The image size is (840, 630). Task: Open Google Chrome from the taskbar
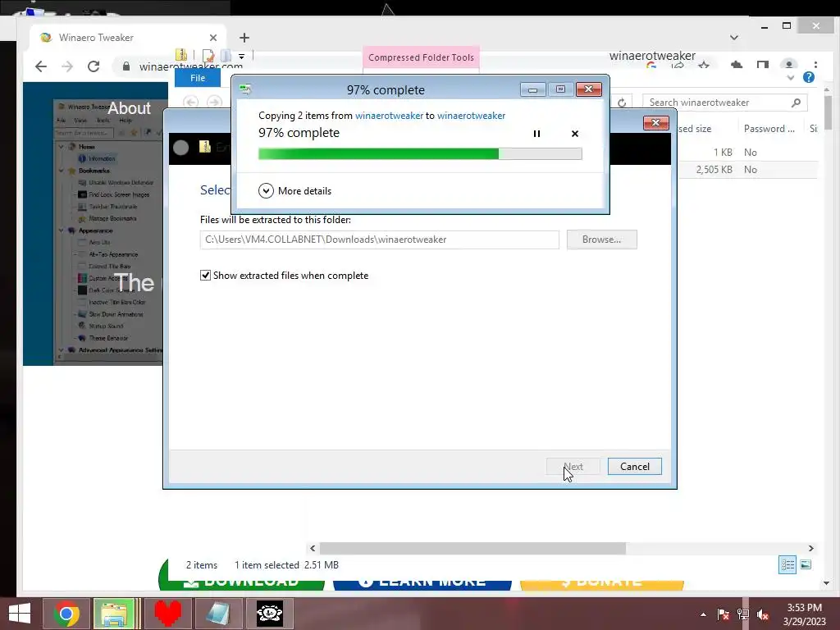pos(66,614)
